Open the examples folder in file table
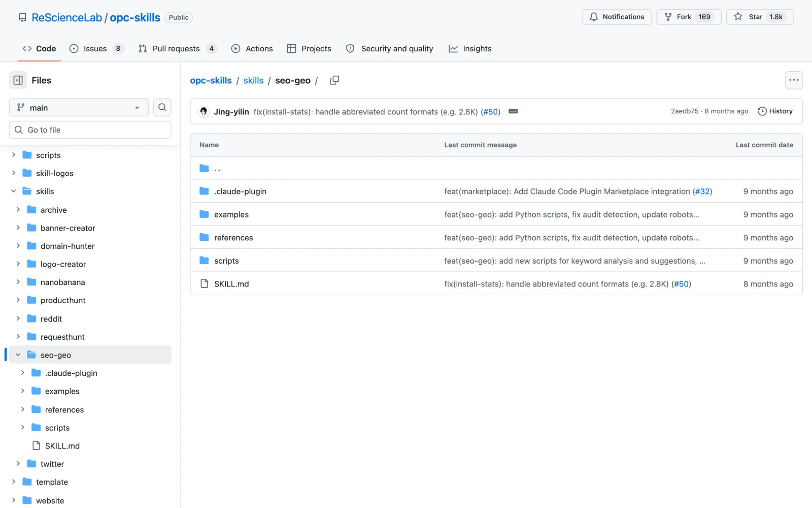Image resolution: width=812 pixels, height=508 pixels. pos(231,214)
